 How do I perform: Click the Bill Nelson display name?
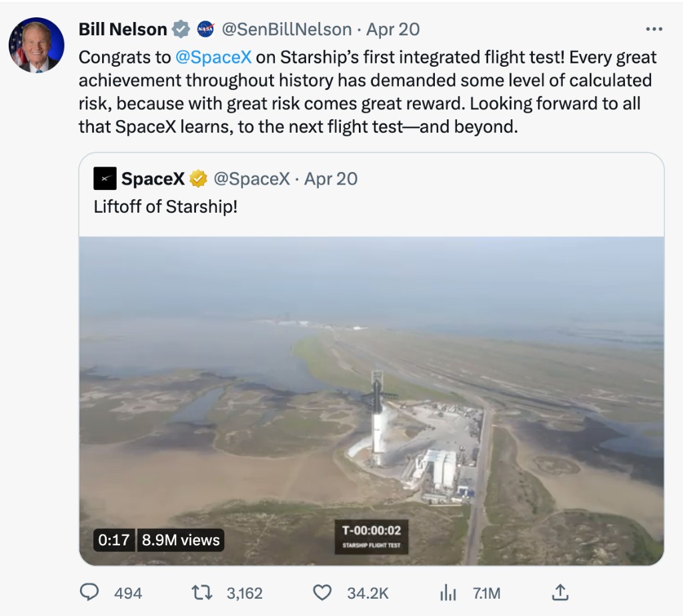click(x=123, y=29)
